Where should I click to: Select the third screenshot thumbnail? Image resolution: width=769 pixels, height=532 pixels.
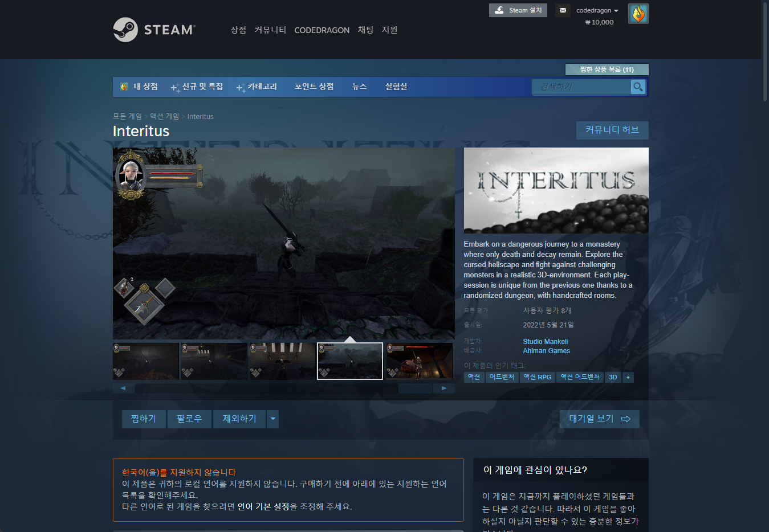coord(283,361)
